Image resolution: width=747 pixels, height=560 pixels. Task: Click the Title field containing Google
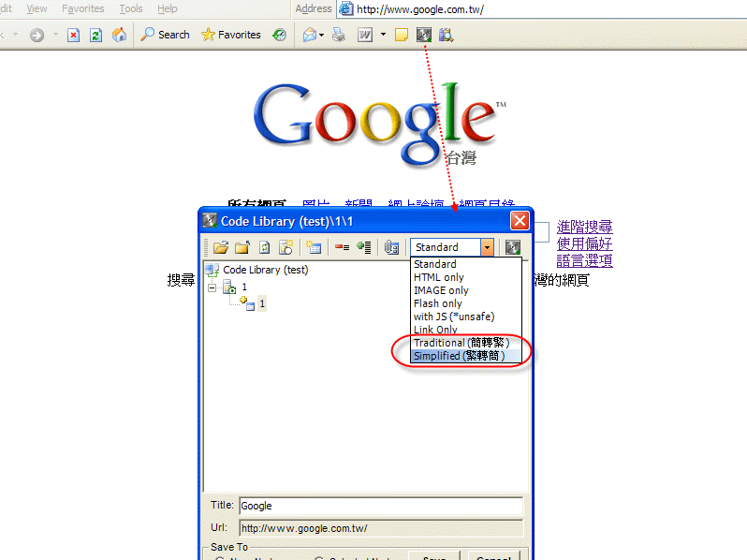pos(381,506)
